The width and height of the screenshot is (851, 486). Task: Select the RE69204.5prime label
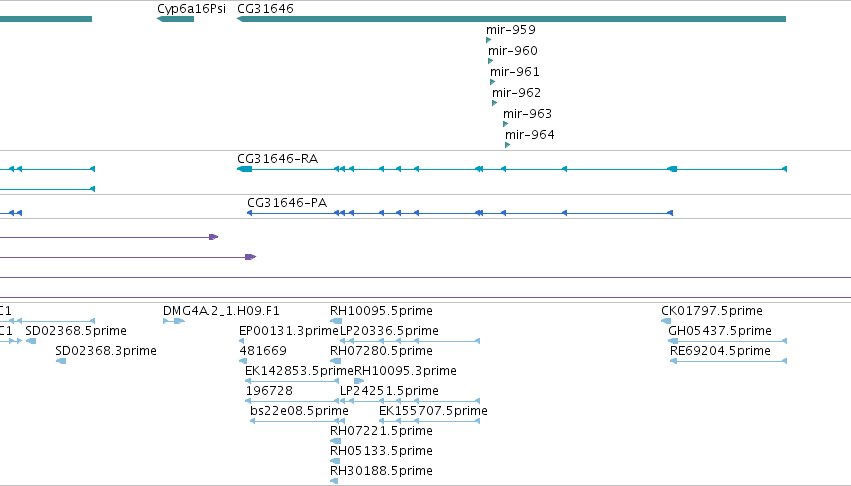click(720, 351)
